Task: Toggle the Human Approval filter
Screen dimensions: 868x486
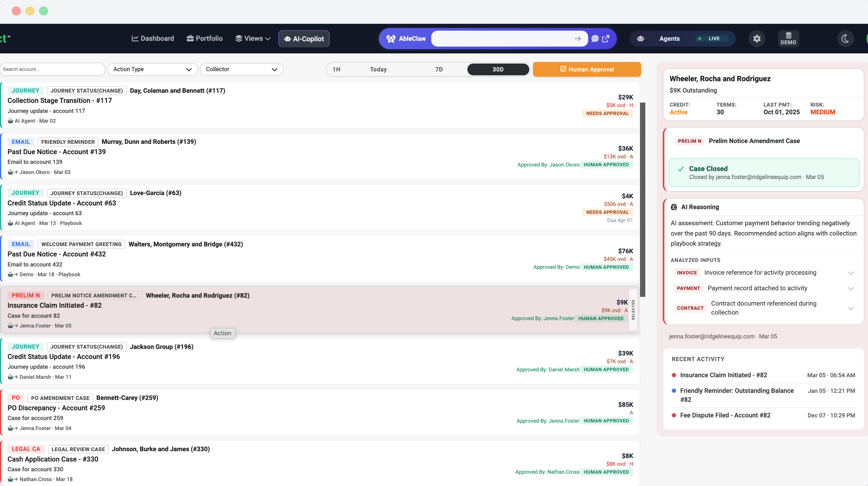Action: pos(587,69)
